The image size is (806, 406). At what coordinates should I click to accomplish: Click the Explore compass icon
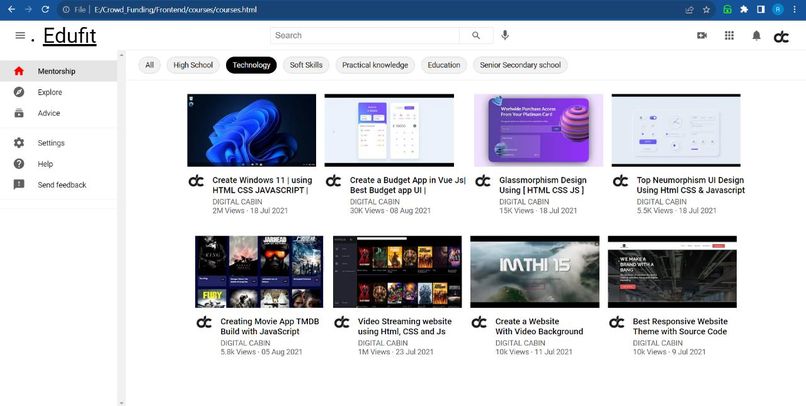click(x=19, y=92)
